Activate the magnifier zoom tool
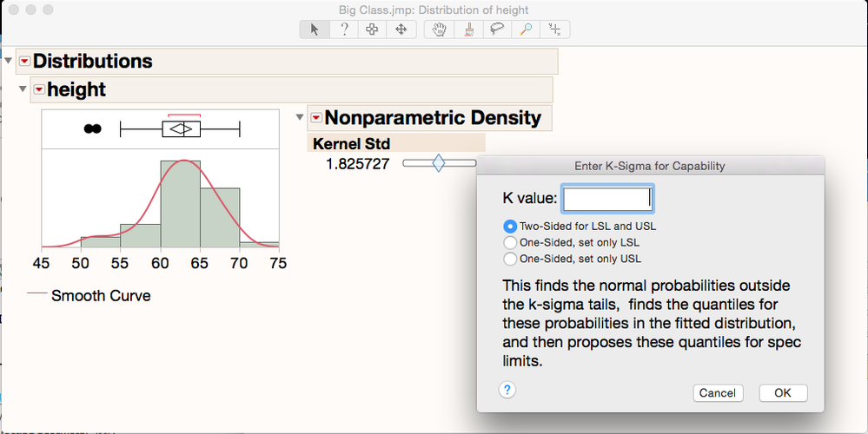This screenshot has width=868, height=434. coord(526,30)
